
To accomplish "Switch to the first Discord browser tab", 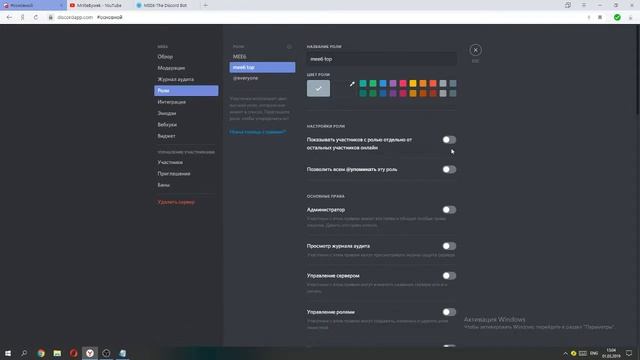I will (x=33, y=5).
